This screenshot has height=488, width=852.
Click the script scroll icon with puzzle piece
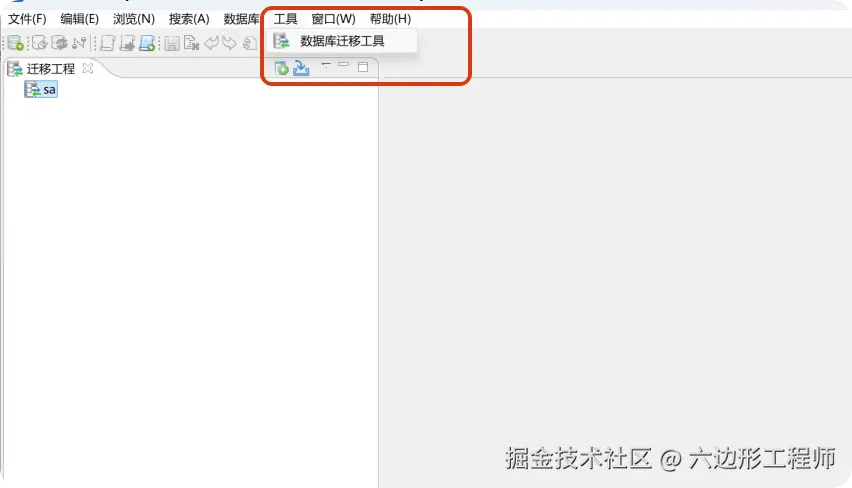tap(127, 43)
